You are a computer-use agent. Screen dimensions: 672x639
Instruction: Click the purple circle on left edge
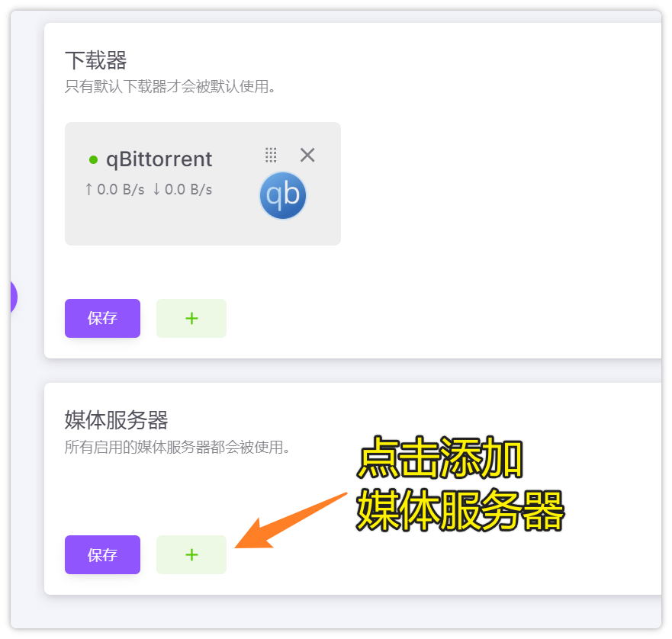(14, 297)
